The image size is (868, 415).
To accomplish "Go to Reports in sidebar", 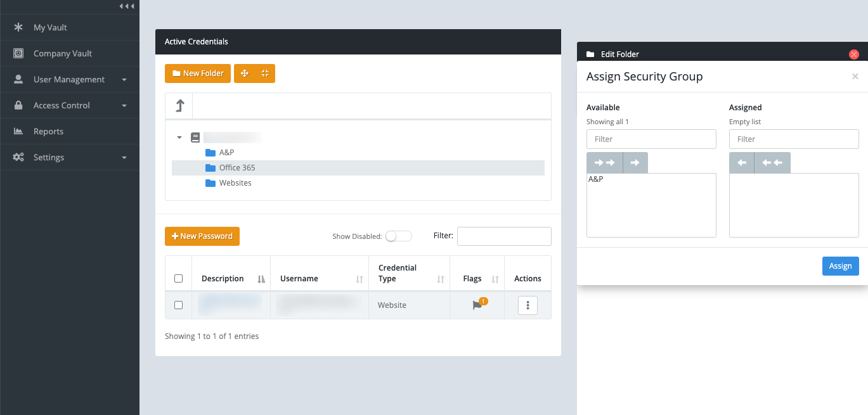I will click(48, 132).
